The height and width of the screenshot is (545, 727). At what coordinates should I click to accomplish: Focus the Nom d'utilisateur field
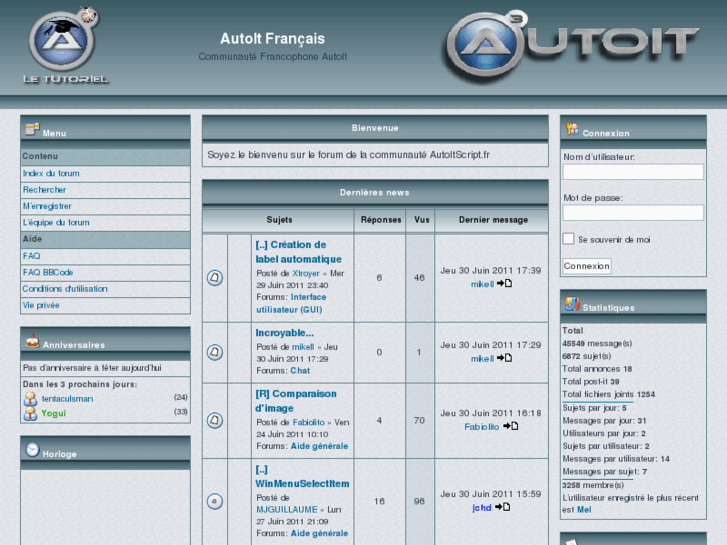[633, 172]
